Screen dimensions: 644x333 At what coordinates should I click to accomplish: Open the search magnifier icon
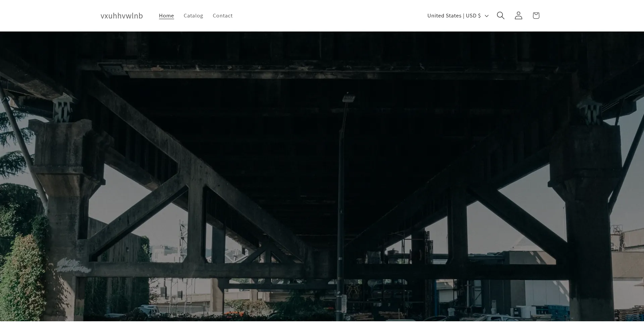click(x=500, y=15)
